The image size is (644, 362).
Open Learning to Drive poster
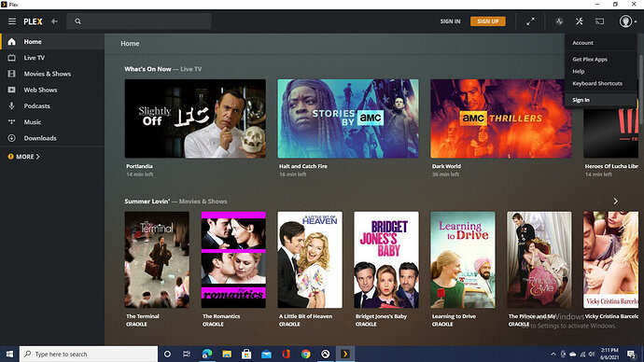(x=462, y=259)
